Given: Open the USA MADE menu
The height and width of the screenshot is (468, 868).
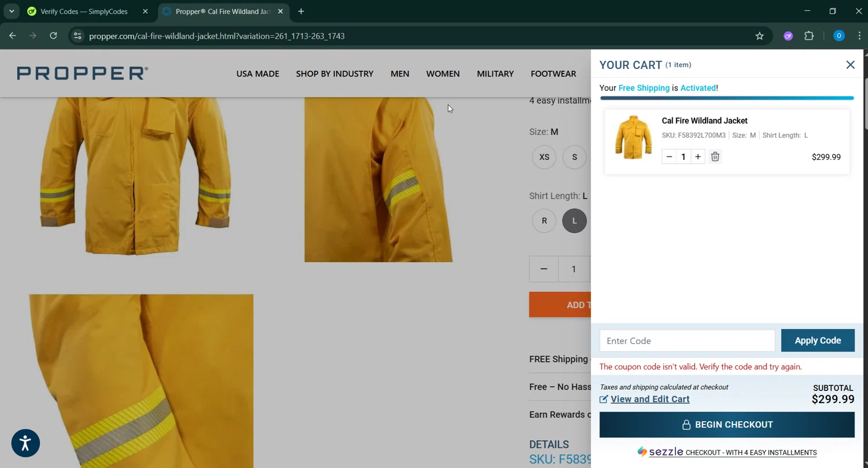Looking at the screenshot, I should 258,74.
